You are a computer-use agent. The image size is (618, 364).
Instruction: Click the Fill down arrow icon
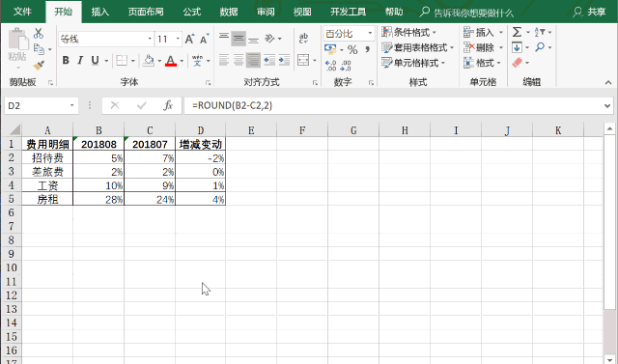(518, 47)
